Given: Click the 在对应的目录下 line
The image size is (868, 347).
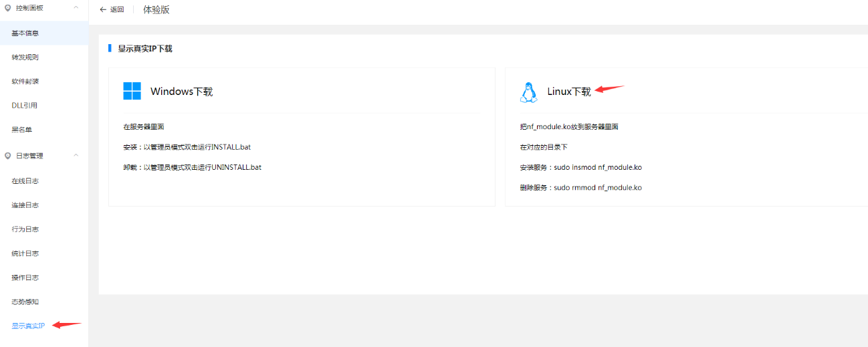Looking at the screenshot, I should coord(543,146).
